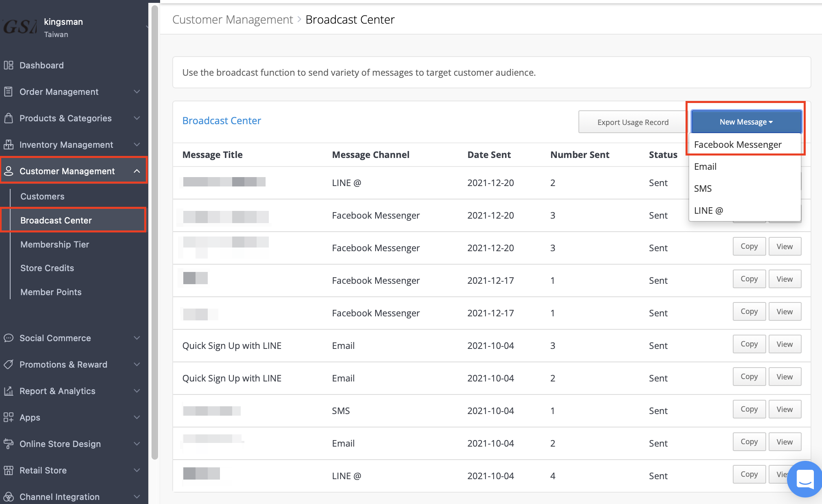Open Products & Categories via its bag icon
The height and width of the screenshot is (504, 822).
pos(9,118)
